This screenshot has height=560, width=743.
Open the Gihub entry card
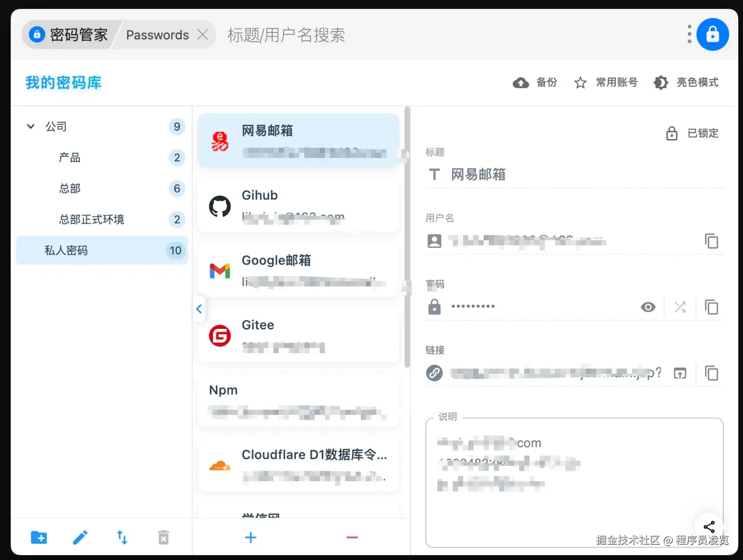(298, 206)
